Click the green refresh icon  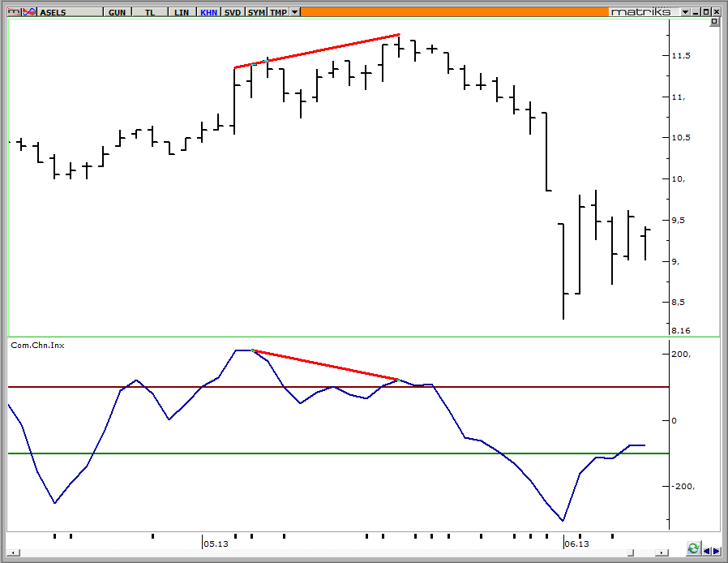[x=693, y=548]
